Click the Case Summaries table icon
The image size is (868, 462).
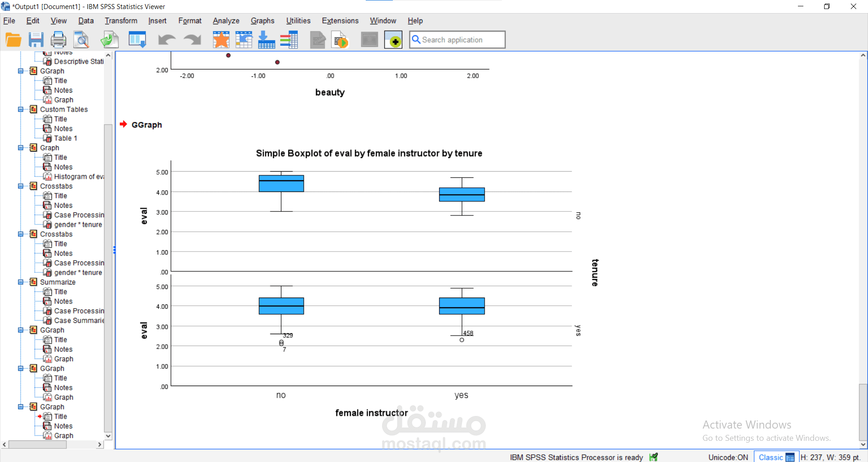47,321
